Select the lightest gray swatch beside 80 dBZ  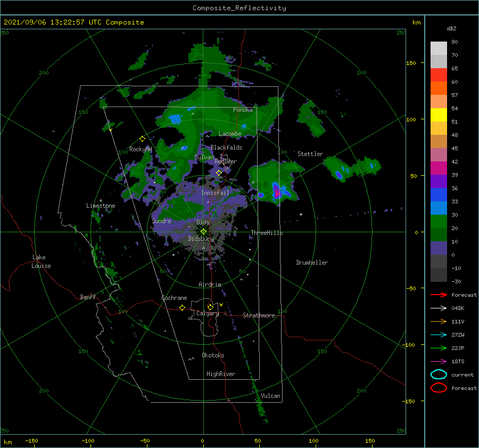click(x=439, y=48)
